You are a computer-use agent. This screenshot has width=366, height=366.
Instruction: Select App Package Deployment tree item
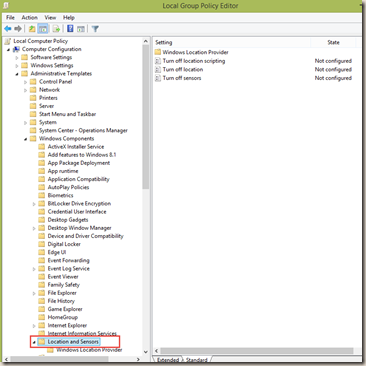(79, 163)
